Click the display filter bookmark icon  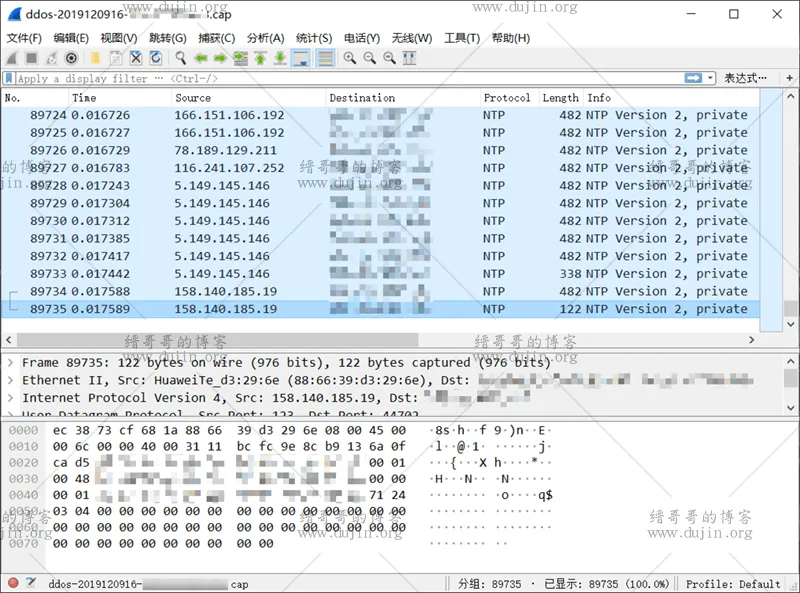click(9, 78)
